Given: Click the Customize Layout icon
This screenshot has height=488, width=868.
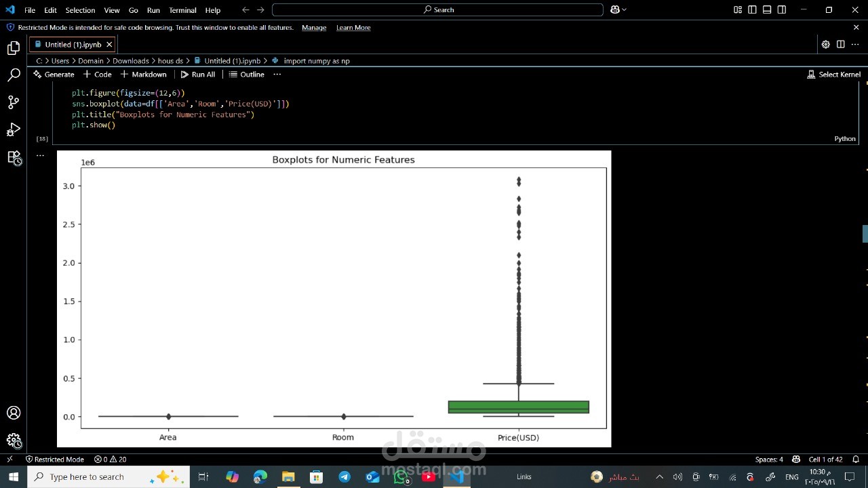Looking at the screenshot, I should 738,9.
